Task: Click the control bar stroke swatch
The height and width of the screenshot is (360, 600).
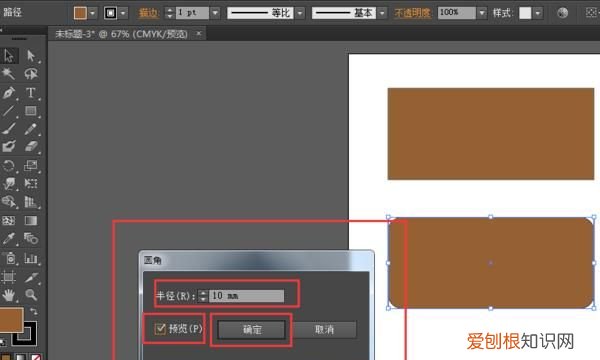Action: tap(111, 13)
